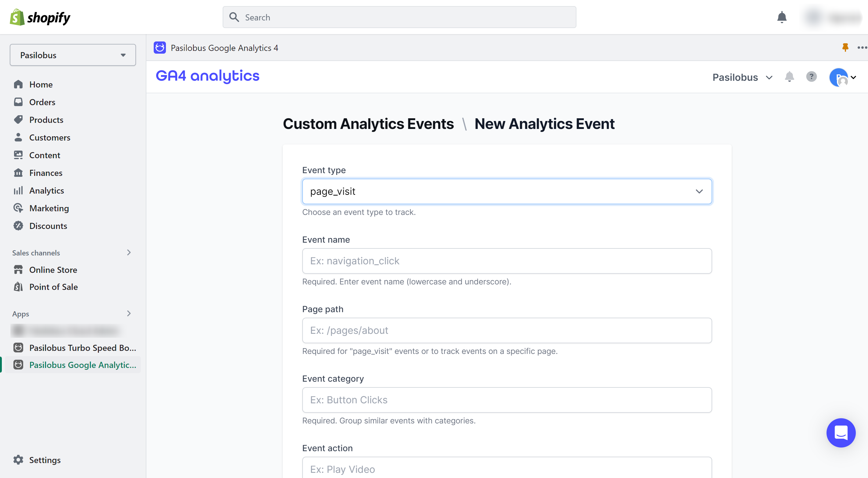Open the Pasilobus store selector dropdown
Image resolution: width=868 pixels, height=478 pixels.
pyautogui.click(x=73, y=55)
